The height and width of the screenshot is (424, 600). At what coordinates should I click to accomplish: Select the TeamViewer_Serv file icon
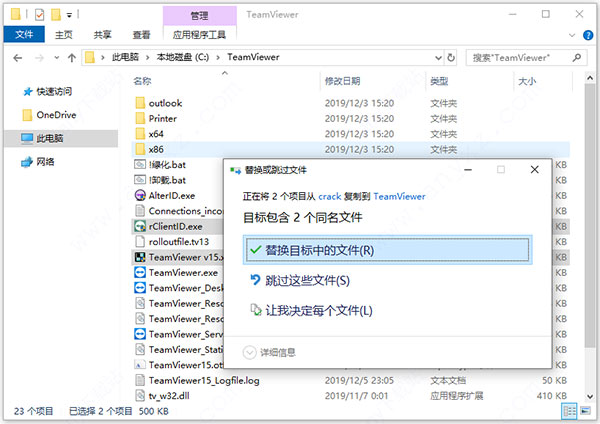click(x=140, y=334)
